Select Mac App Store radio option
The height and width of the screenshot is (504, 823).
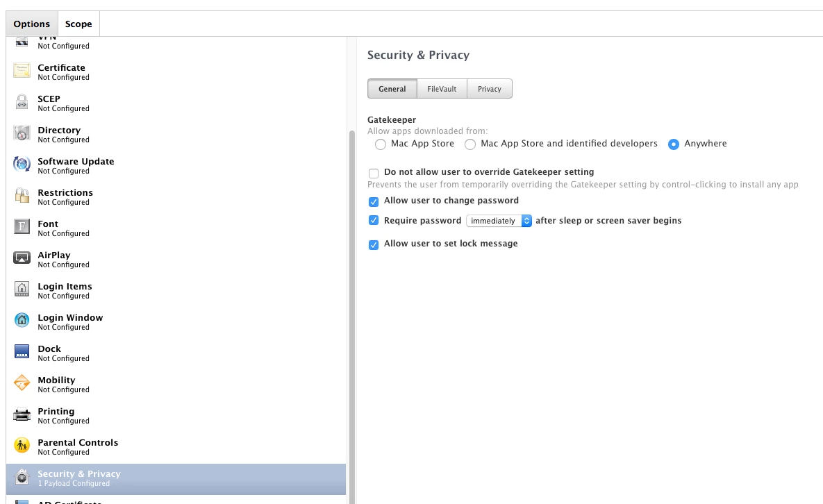coord(381,144)
